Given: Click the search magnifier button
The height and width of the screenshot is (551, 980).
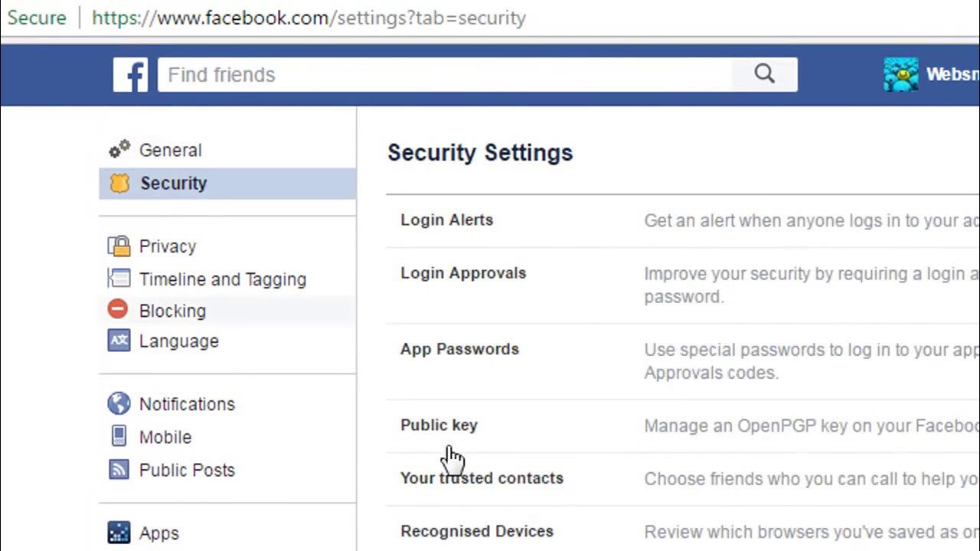Looking at the screenshot, I should pyautogui.click(x=764, y=74).
